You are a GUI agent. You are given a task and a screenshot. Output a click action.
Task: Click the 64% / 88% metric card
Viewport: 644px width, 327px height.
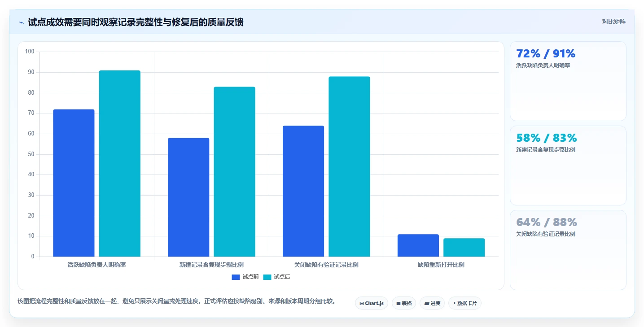coord(568,250)
